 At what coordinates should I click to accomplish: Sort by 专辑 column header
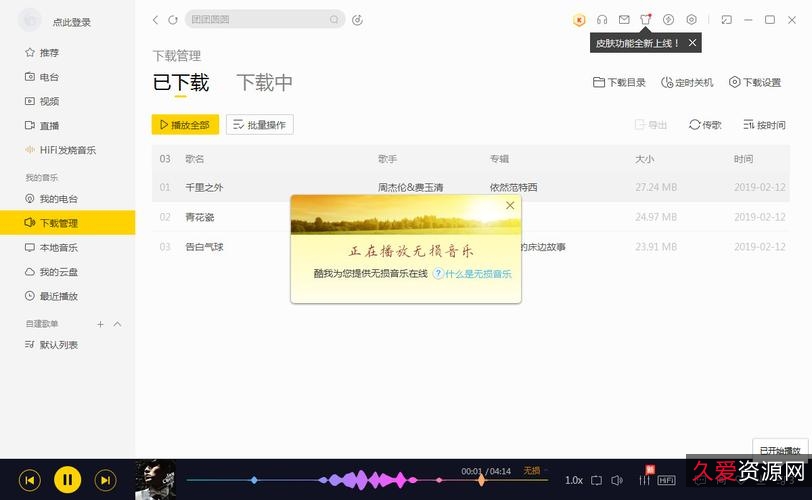(499, 159)
